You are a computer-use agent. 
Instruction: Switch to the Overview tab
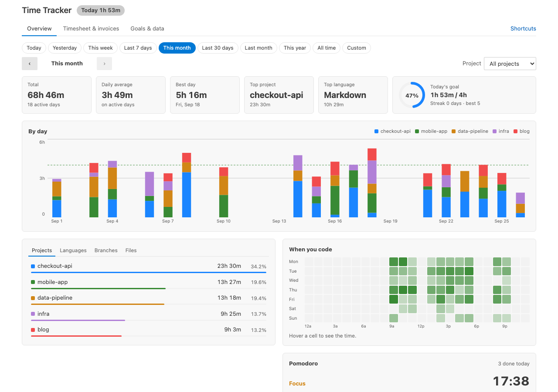39,29
